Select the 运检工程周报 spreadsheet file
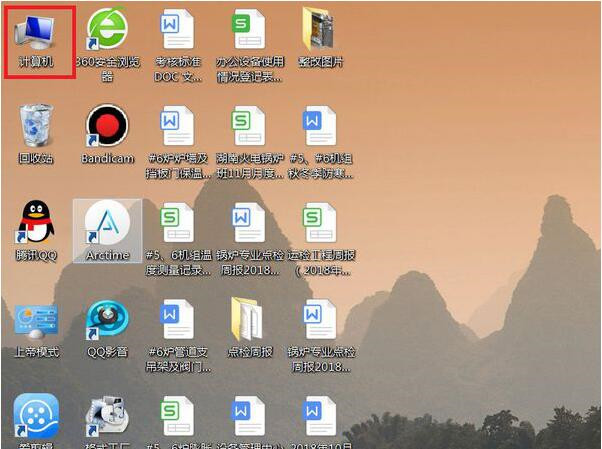This screenshot has width=602, height=449. 319,223
